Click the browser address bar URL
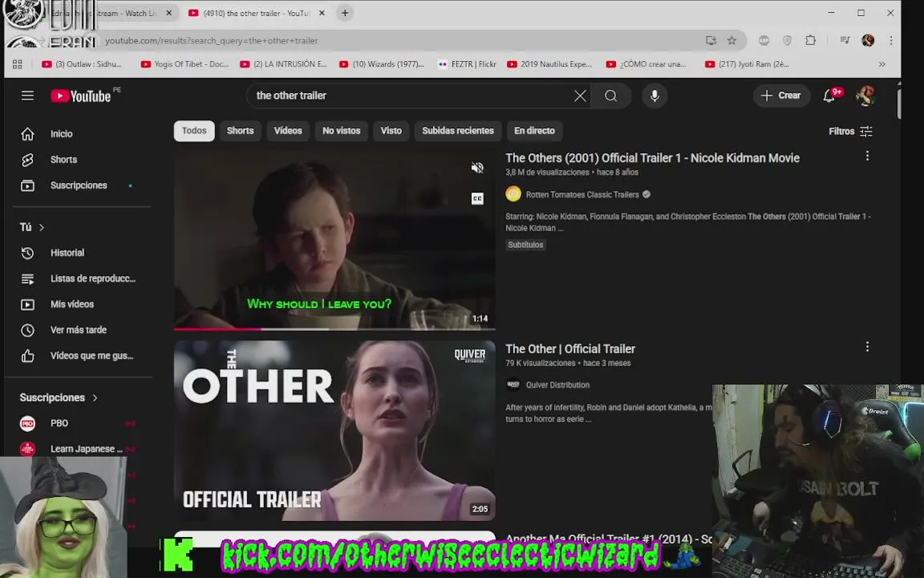 point(212,41)
